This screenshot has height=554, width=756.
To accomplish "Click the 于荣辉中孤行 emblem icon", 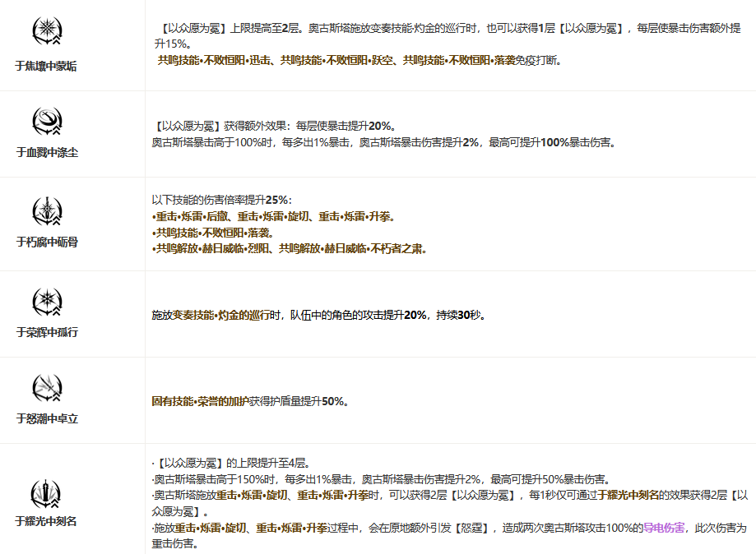I will click(x=46, y=300).
